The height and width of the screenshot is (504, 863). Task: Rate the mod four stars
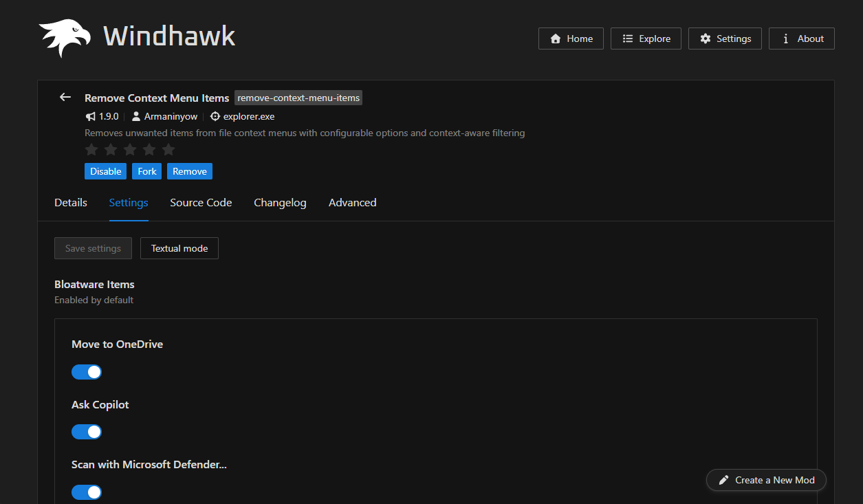[149, 149]
